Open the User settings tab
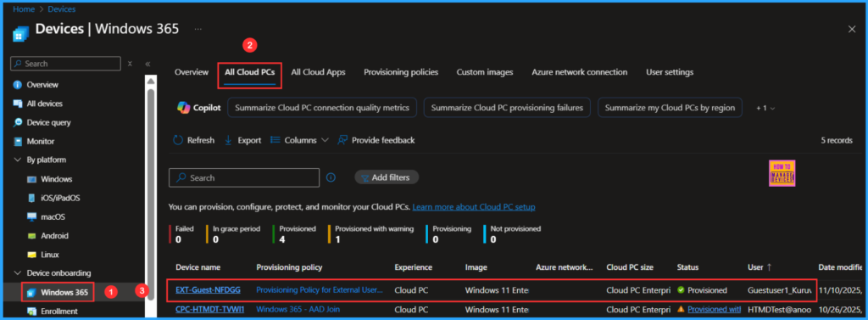 point(670,72)
